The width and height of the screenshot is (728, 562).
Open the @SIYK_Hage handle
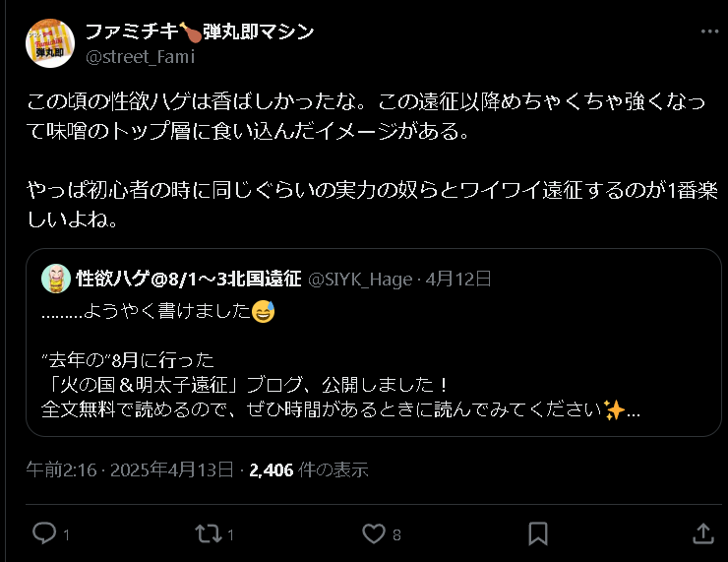coord(360,279)
